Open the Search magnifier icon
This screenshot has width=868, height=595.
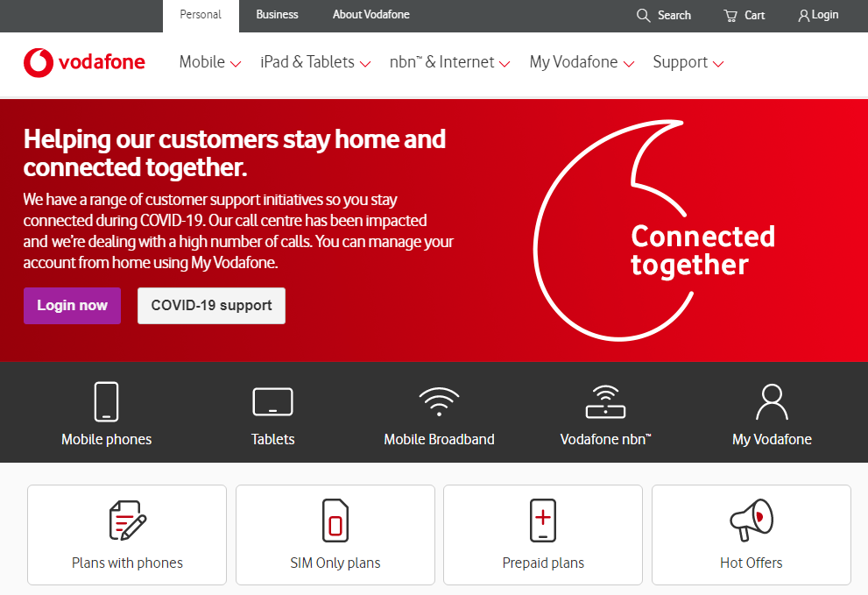pyautogui.click(x=643, y=15)
